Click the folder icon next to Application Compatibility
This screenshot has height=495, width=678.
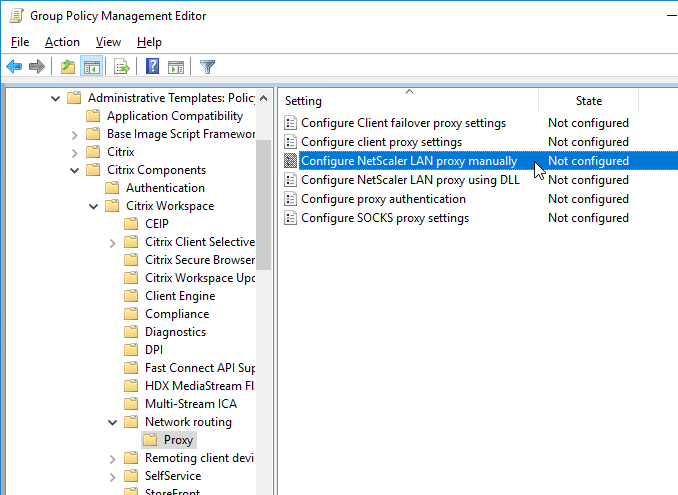(x=93, y=116)
